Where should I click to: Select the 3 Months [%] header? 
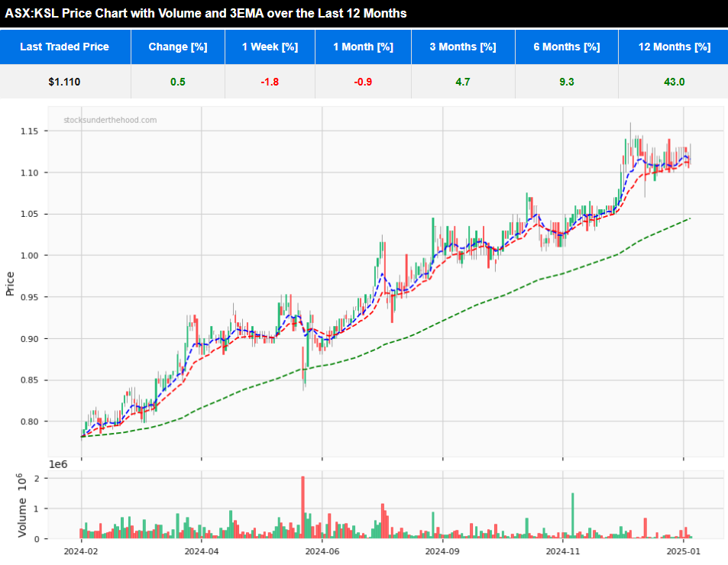point(463,47)
